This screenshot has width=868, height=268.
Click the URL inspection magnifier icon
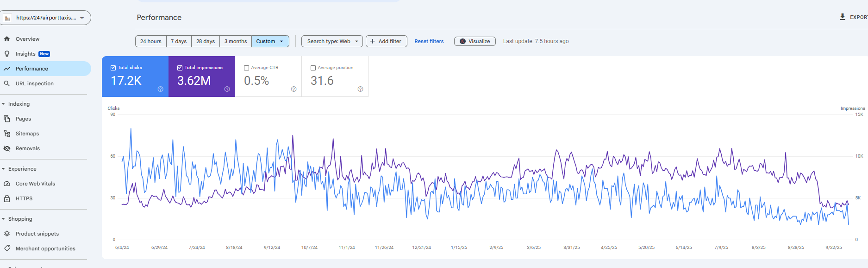click(7, 83)
